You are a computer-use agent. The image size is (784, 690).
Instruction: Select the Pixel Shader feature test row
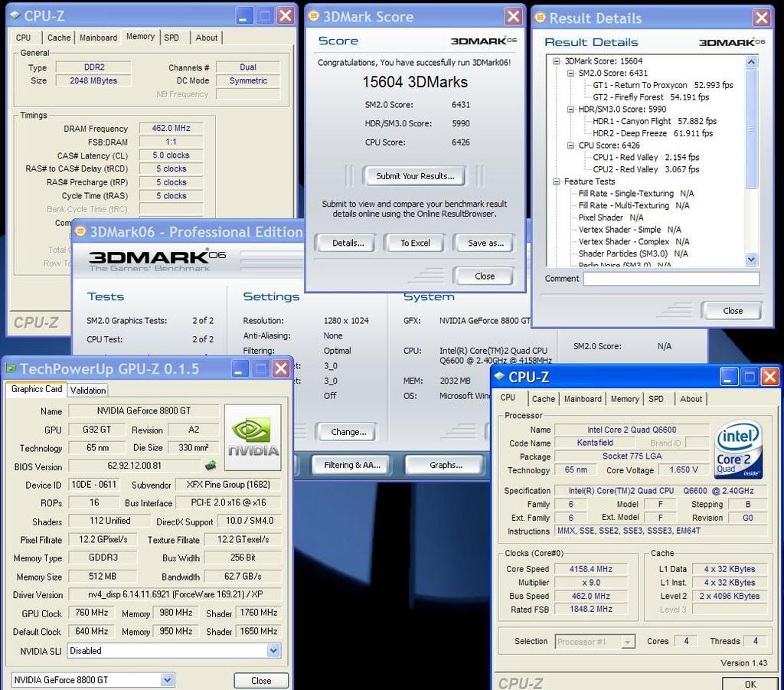point(611,217)
